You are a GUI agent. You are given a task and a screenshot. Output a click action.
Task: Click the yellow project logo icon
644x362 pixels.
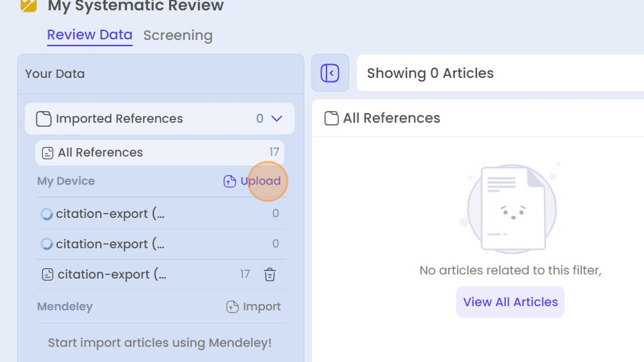[29, 6]
